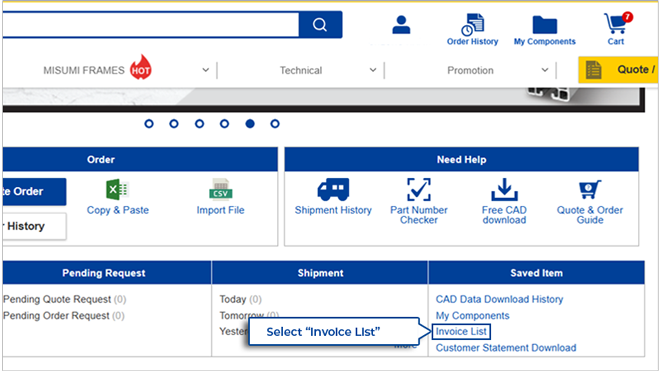Select the fifth filled carousel dot
The width and height of the screenshot is (660, 371).
click(x=250, y=124)
